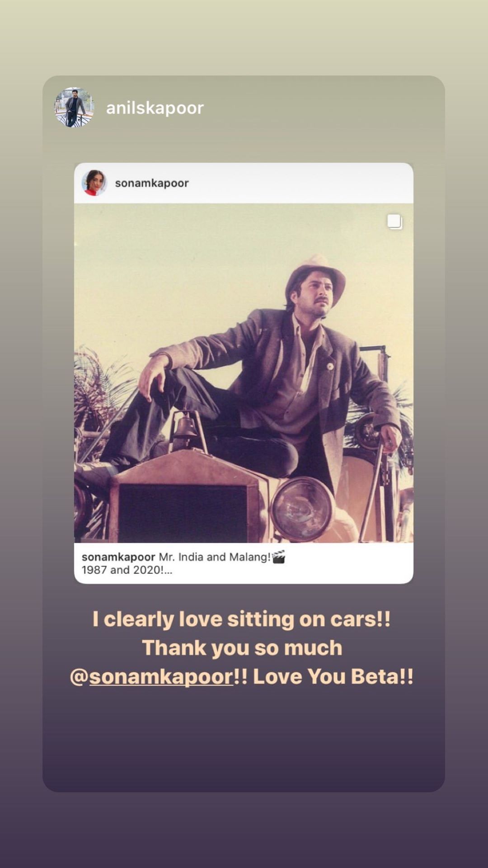Tap the clapperboard emoji in the caption
This screenshot has height=868, width=488.
click(278, 557)
